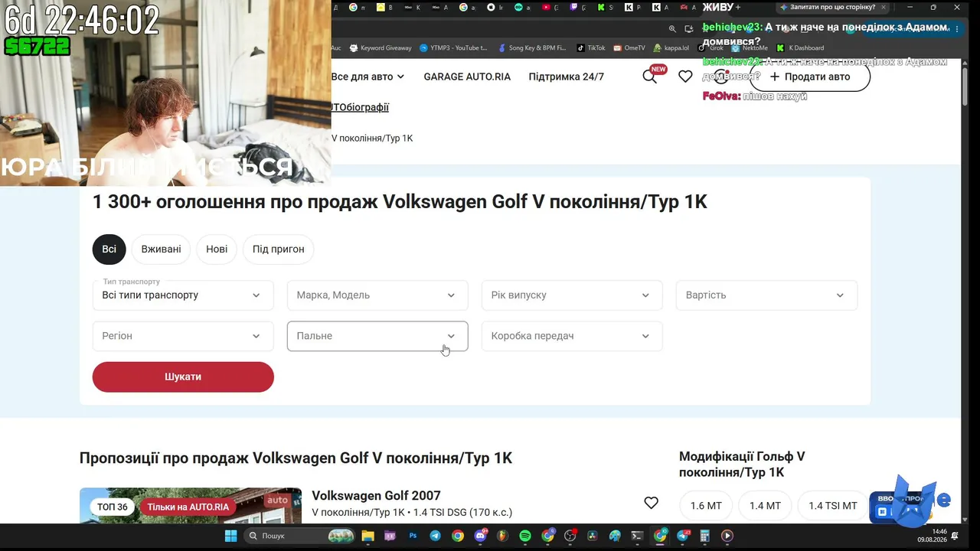The image size is (980, 551).
Task: Click the 'Запитати про цю сторінку?' prompt
Action: point(832,7)
